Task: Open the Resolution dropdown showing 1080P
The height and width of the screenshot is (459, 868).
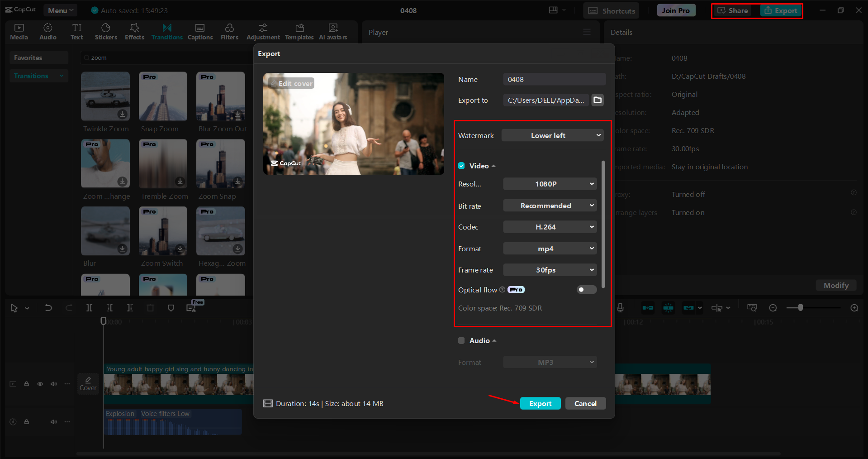Action: 550,184
